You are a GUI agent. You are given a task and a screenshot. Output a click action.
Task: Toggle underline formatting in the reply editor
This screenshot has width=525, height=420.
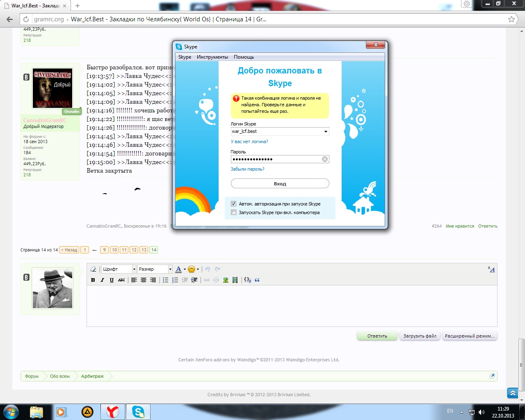click(x=112, y=280)
